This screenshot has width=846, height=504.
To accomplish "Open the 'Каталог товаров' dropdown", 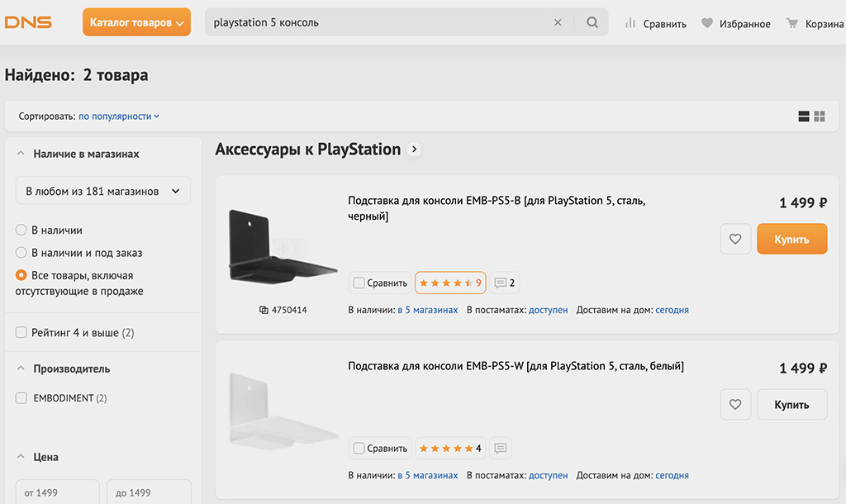I will click(x=137, y=22).
